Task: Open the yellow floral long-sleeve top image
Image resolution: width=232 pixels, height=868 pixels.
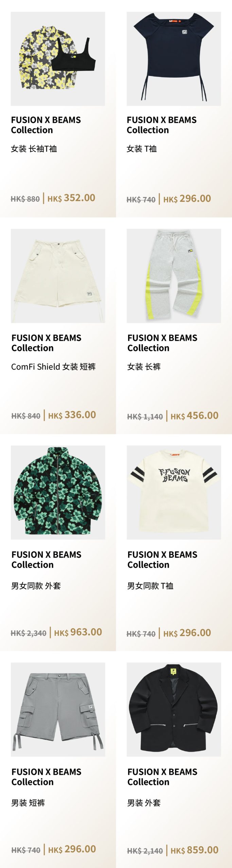Action: [x=58, y=59]
